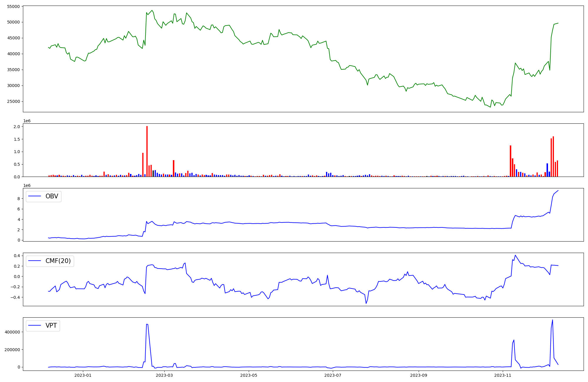This screenshot has height=382, width=588.
Task: Click the 1e6 multiplier above volume chart
Action: click(x=27, y=121)
